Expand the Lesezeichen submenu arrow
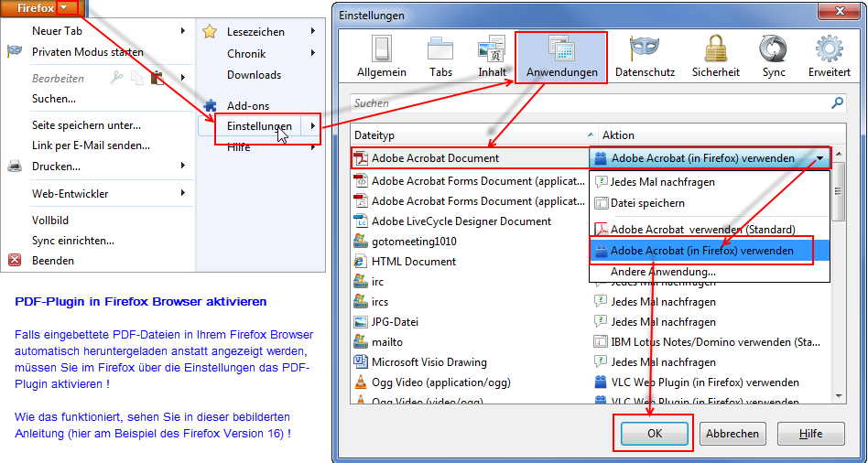Screen dimensions: 868x463 pyautogui.click(x=313, y=31)
